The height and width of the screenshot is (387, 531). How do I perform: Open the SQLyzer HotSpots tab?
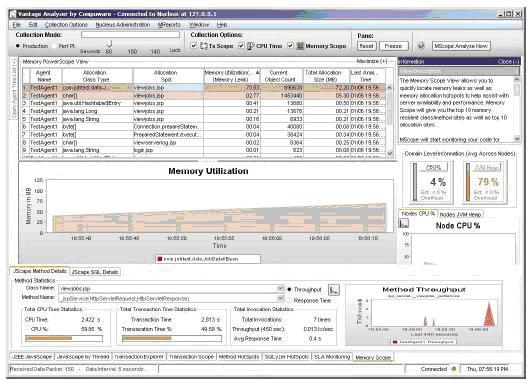[286, 357]
